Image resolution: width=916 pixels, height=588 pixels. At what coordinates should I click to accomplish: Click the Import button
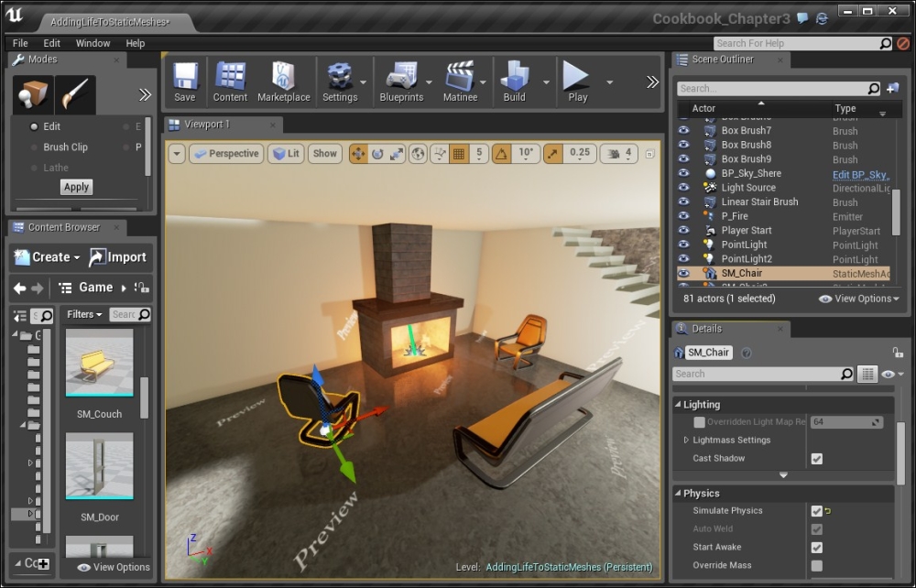117,257
